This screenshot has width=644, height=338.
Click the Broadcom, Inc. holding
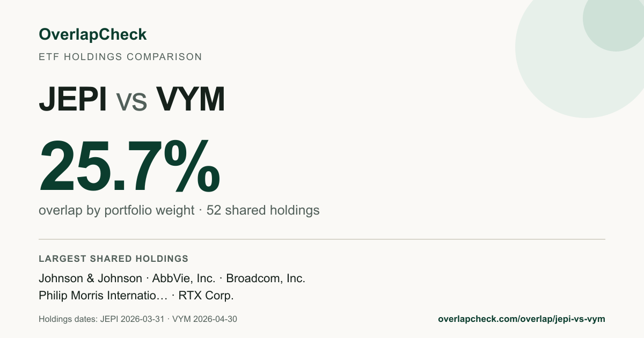pyautogui.click(x=266, y=278)
